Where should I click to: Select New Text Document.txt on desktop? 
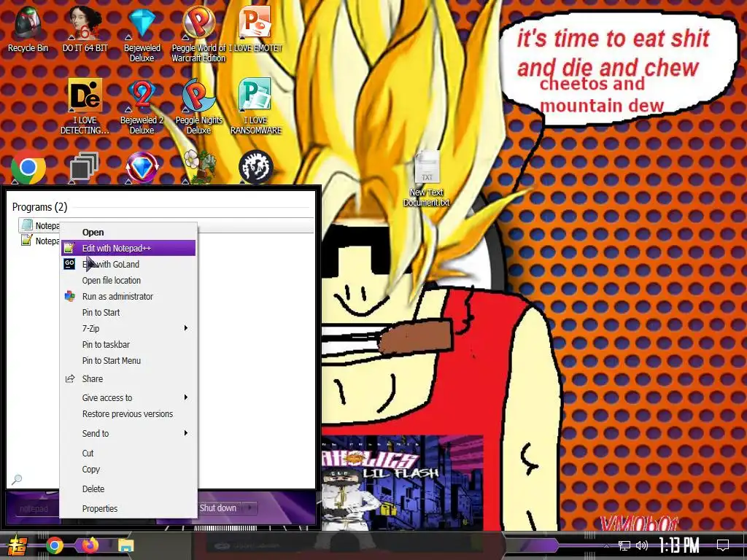coord(426,179)
